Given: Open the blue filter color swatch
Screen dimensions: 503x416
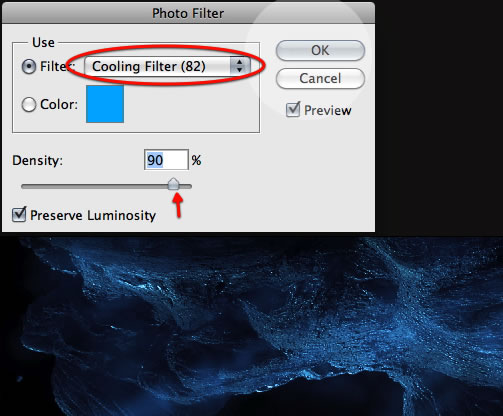Looking at the screenshot, I should pos(105,104).
